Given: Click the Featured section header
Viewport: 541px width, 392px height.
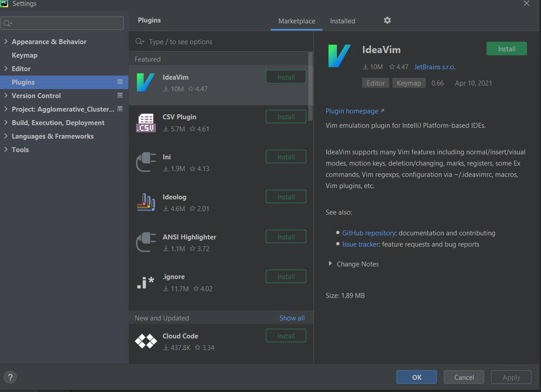Looking at the screenshot, I should tap(148, 59).
